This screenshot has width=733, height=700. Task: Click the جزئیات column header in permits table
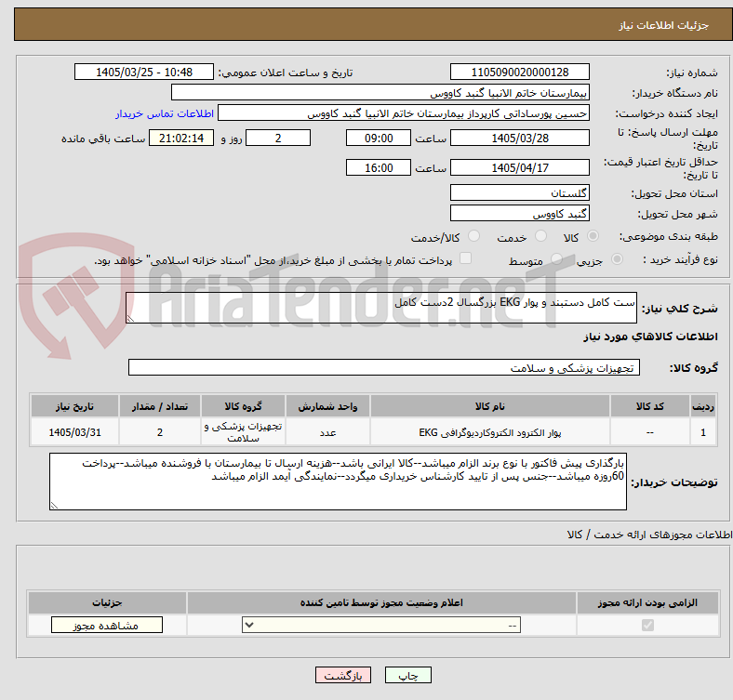coord(107,602)
